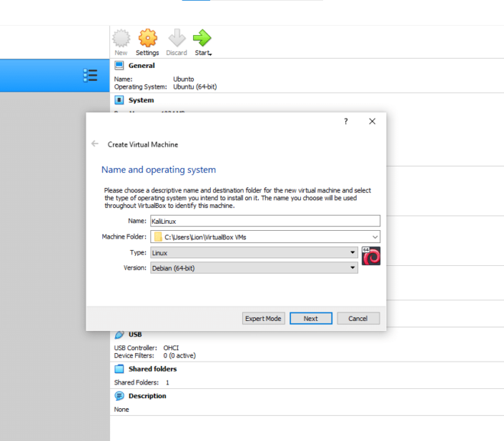504x441 pixels.
Task: Click the General section monitor icon
Action: (119, 65)
